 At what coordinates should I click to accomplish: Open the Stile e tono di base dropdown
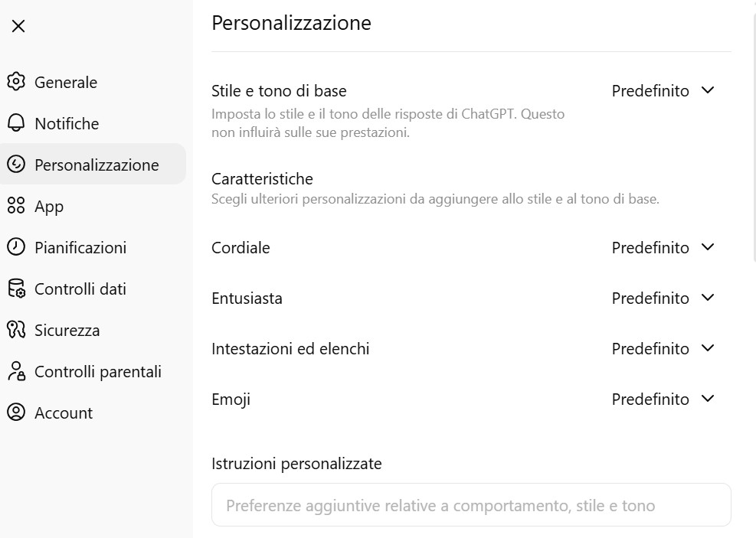tap(663, 91)
